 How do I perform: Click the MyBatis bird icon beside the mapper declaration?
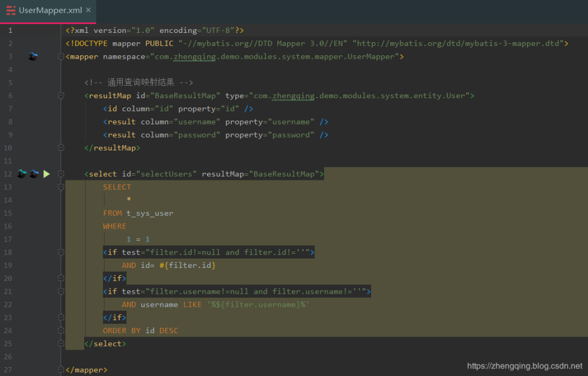coord(33,56)
